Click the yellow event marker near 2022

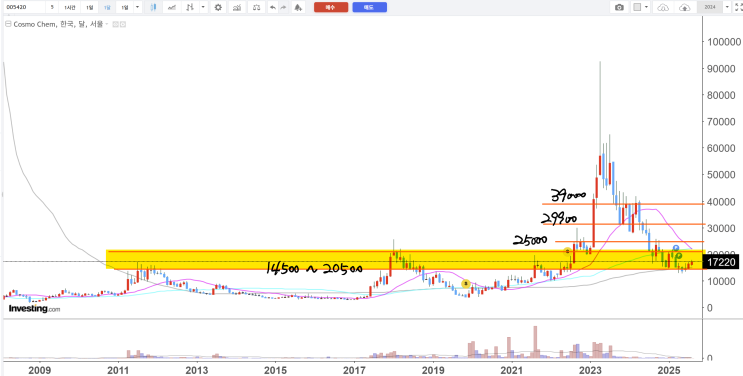(x=567, y=251)
